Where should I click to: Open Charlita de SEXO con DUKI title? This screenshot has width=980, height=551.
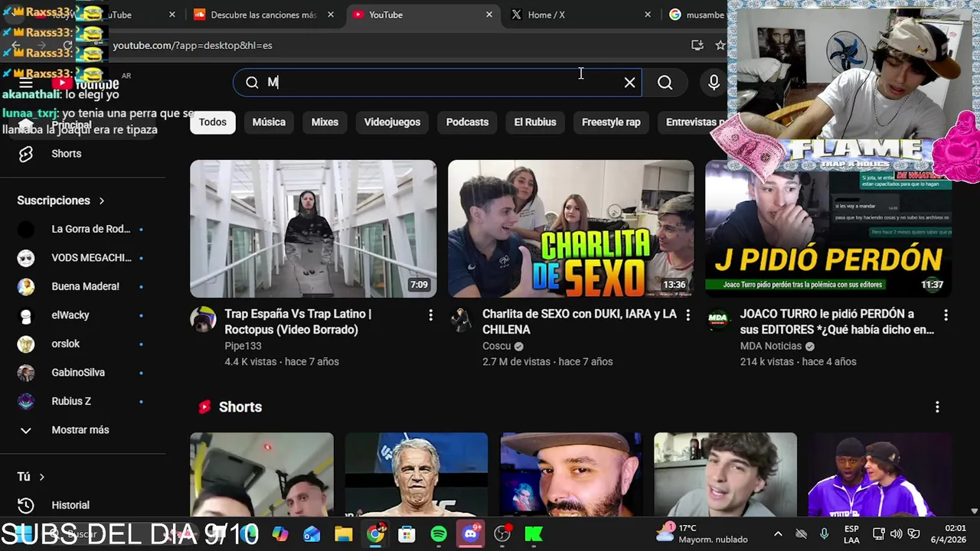click(x=580, y=321)
